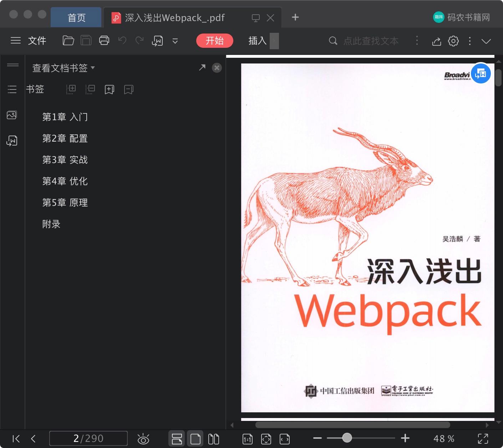Viewport: 503px width, 448px height.
Task: Show thumbnails sidebar icon
Action: click(x=12, y=115)
